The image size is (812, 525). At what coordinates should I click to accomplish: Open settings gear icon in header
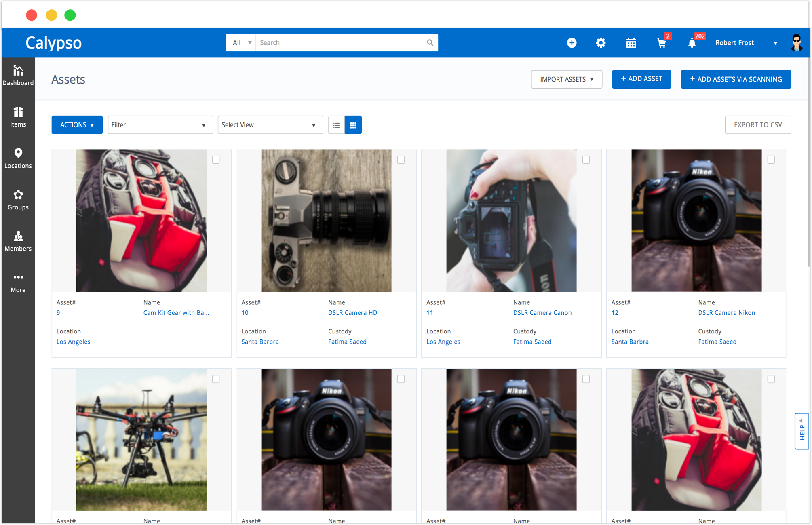tap(601, 43)
